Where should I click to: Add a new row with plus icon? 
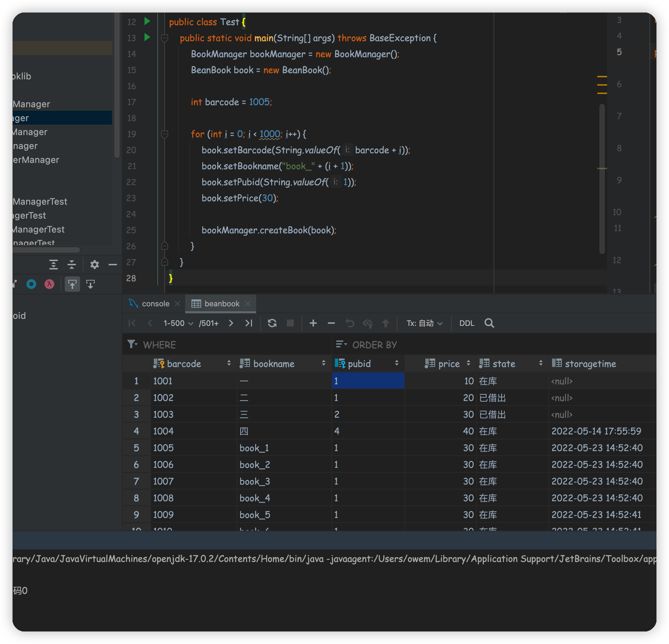[313, 323]
